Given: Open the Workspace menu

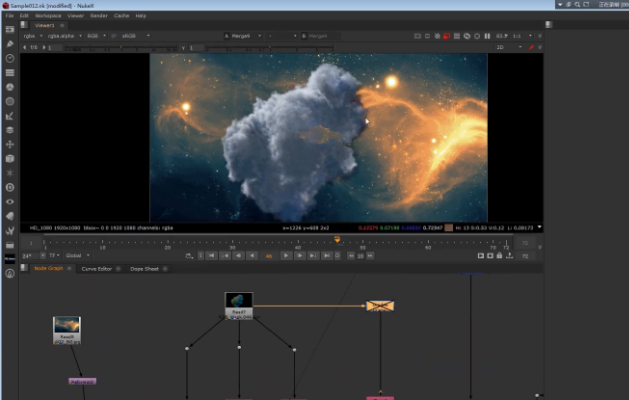Looking at the screenshot, I should (x=48, y=16).
